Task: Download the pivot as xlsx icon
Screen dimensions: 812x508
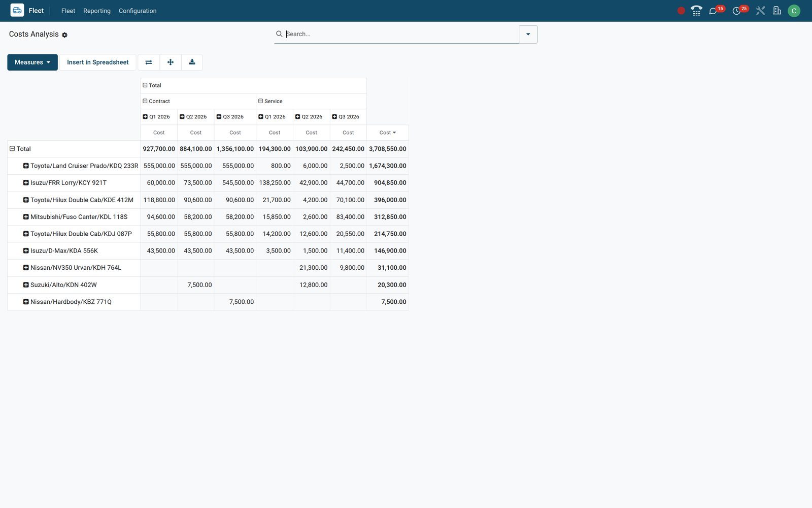Action: point(192,62)
